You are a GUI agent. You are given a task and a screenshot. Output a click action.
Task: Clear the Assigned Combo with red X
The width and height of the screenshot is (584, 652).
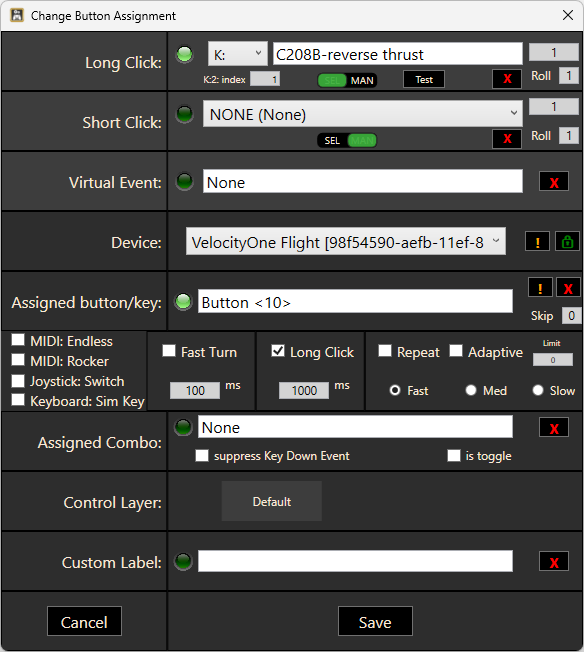554,427
